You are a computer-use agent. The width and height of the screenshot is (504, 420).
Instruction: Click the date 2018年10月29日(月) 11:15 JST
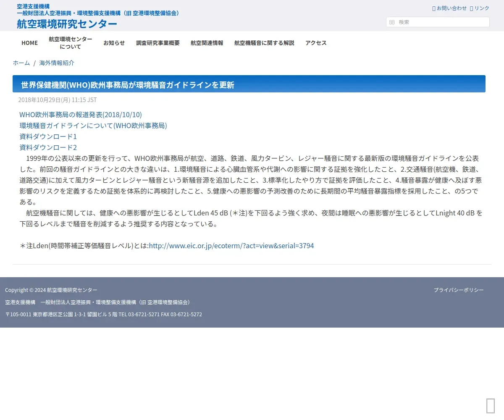(x=58, y=100)
